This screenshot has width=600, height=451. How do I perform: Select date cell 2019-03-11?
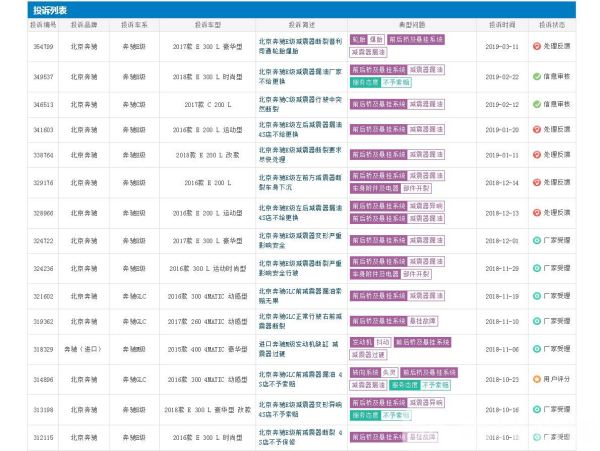pos(502,46)
